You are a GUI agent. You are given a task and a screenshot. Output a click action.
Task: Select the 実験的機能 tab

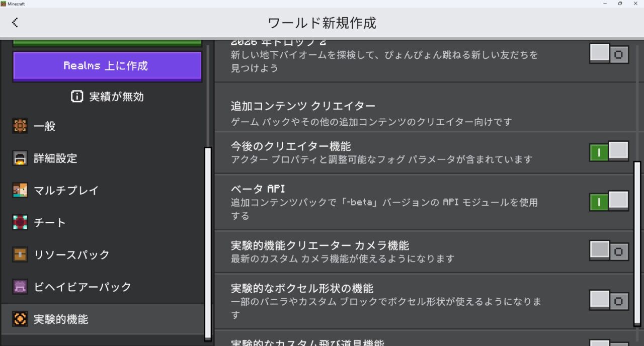(x=103, y=319)
